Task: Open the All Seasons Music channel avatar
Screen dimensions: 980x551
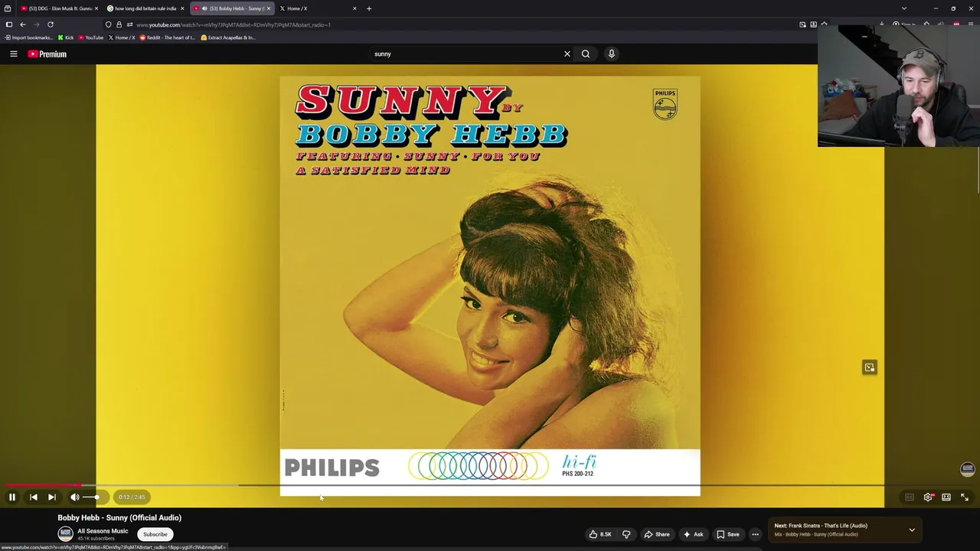Action: [66, 534]
